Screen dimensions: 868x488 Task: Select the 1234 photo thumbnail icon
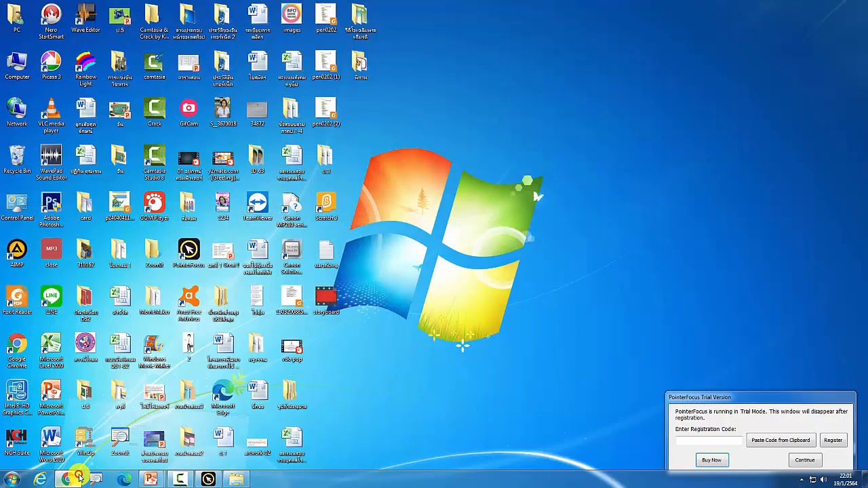tap(222, 206)
